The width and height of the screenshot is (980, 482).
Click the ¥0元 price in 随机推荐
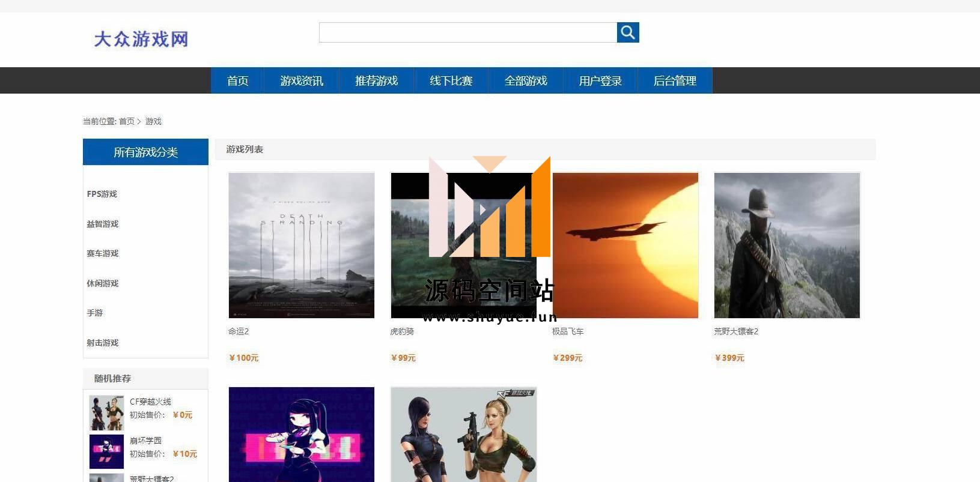point(183,415)
